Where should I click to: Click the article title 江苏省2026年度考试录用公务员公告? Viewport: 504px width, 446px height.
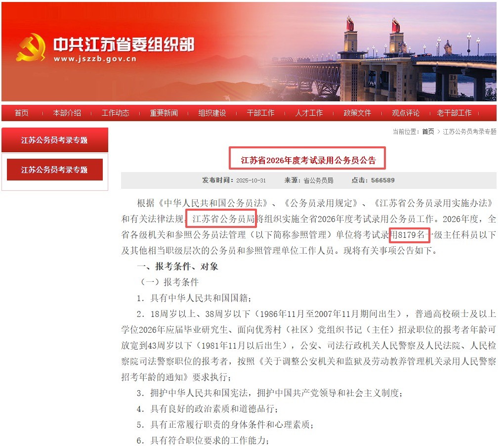tap(308, 160)
